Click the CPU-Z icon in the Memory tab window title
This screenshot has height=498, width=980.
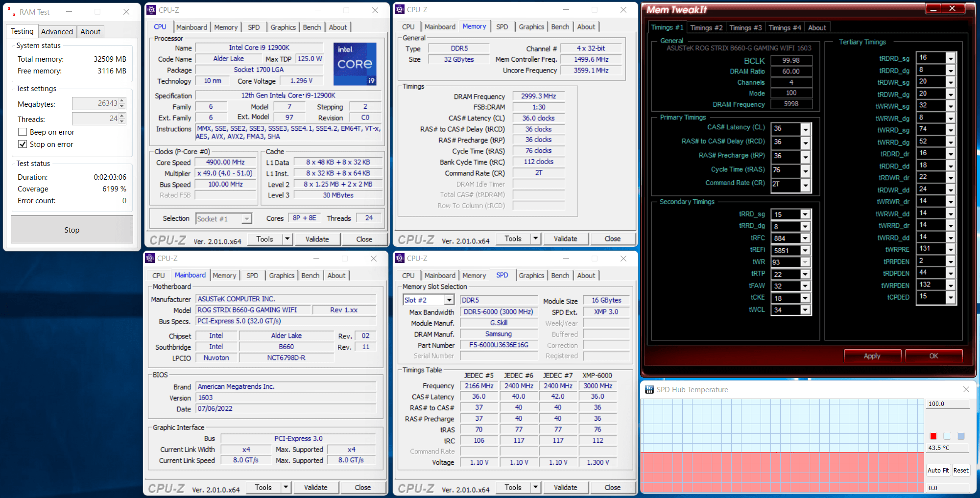tap(400, 9)
